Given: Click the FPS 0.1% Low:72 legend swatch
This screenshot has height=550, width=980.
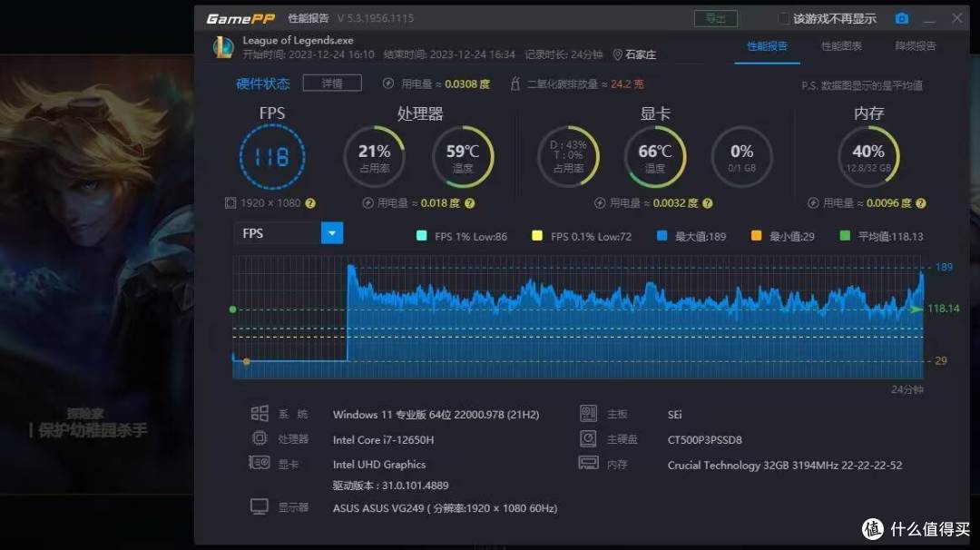Looking at the screenshot, I should (x=537, y=236).
